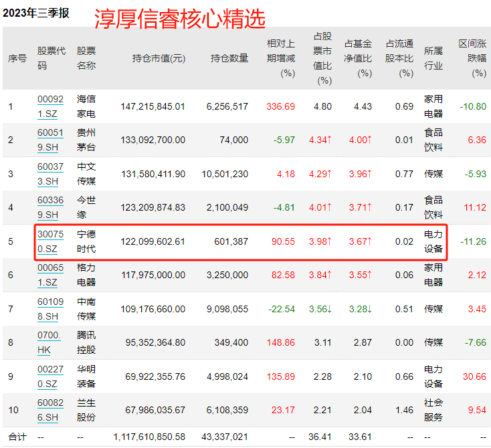Click the 持仓市值(元) column header

point(159,58)
